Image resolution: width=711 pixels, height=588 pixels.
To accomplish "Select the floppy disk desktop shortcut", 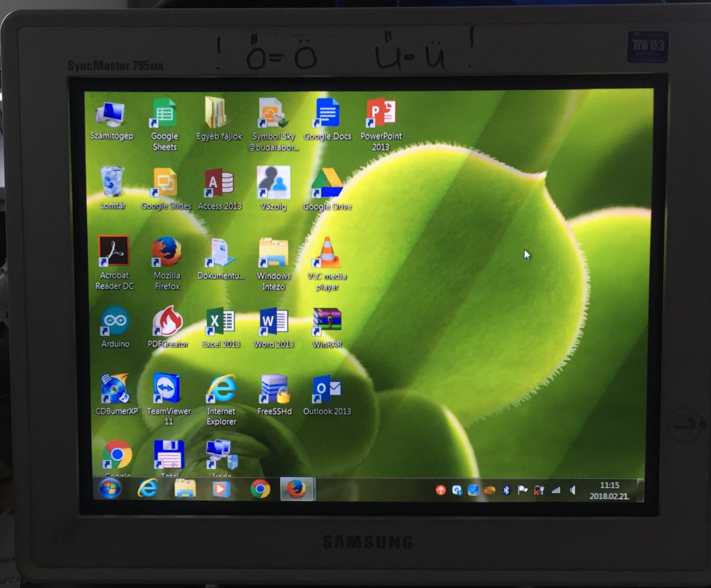I will click(x=169, y=458).
